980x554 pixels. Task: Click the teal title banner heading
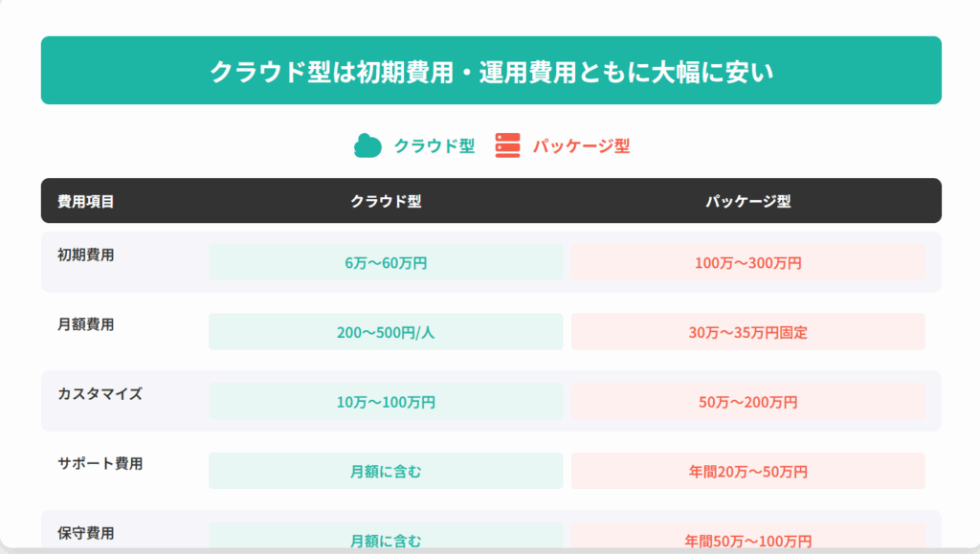[491, 71]
